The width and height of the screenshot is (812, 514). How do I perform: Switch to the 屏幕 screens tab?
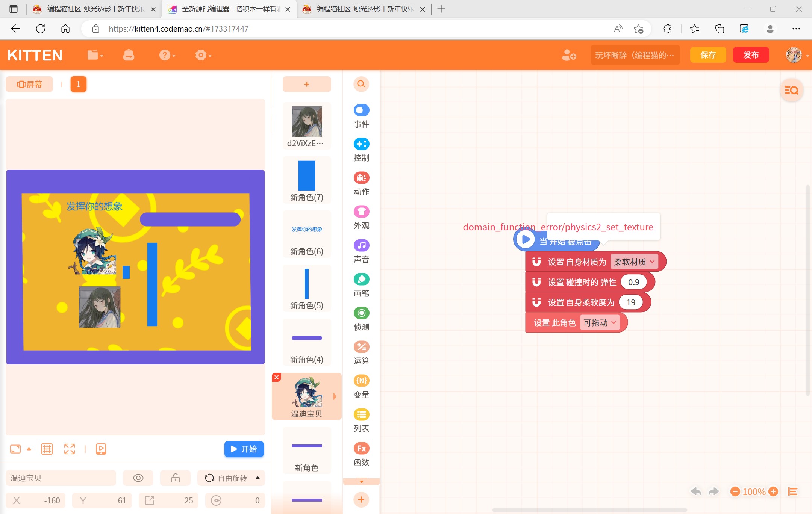[x=29, y=84]
